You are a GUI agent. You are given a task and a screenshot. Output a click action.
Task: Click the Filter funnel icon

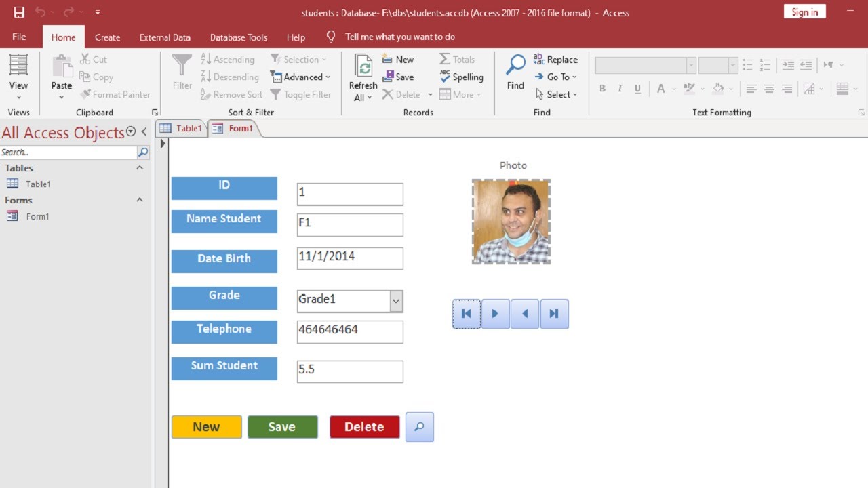(182, 66)
